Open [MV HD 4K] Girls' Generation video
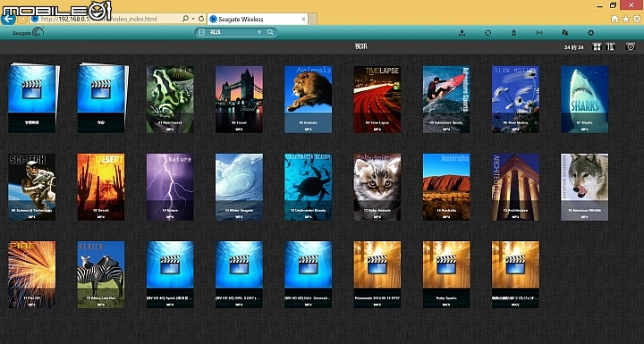The width and height of the screenshot is (644, 344). click(x=308, y=274)
